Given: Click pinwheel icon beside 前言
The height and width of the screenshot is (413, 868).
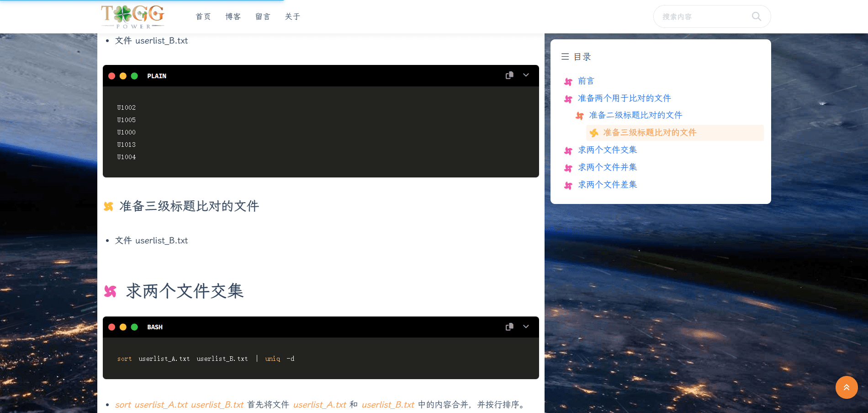Looking at the screenshot, I should pyautogui.click(x=568, y=82).
